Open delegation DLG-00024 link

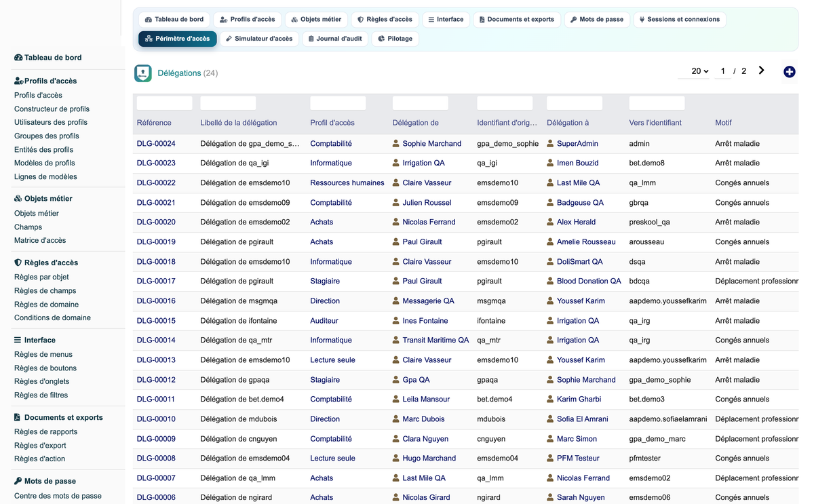[156, 144]
